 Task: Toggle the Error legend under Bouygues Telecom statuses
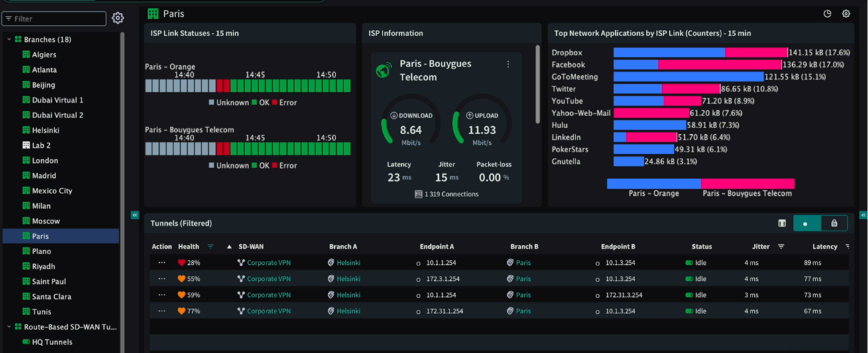pyautogui.click(x=284, y=165)
